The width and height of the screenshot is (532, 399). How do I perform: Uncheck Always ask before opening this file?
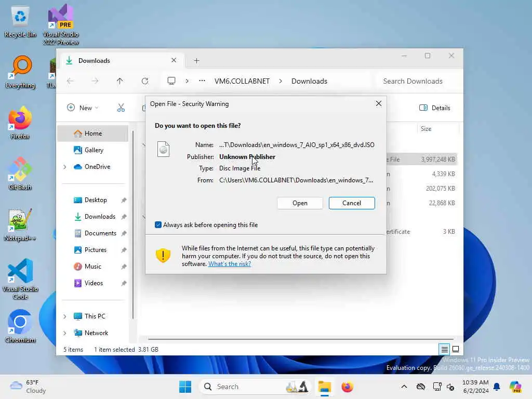click(158, 224)
